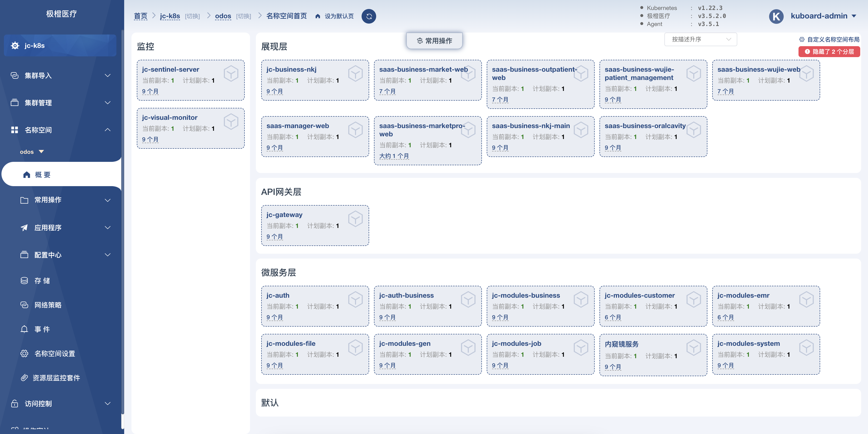Click the cube icon on jc-modules-file card

(x=356, y=347)
